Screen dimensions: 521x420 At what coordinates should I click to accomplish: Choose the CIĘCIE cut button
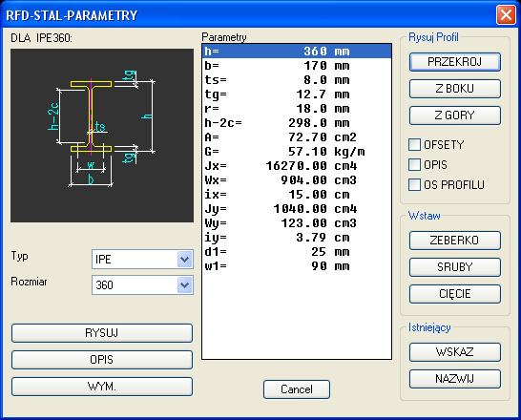pos(454,294)
